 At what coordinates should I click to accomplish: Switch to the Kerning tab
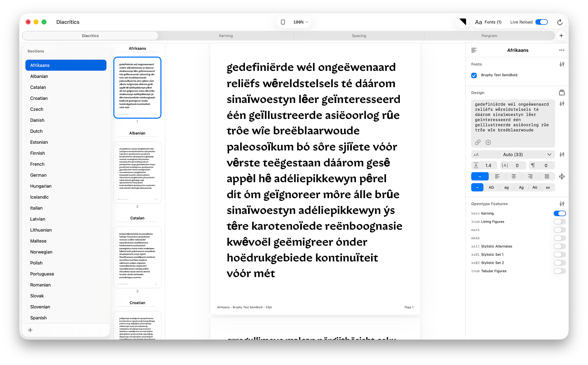(226, 36)
